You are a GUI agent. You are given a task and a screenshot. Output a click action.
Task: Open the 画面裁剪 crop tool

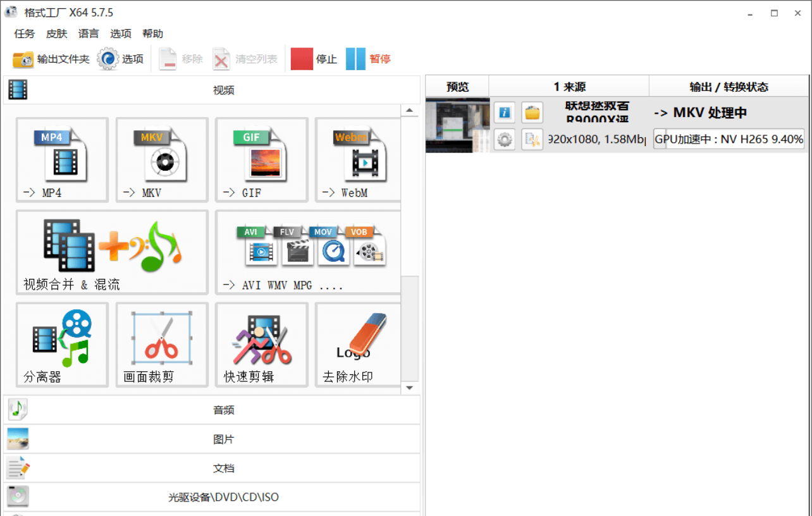tap(161, 345)
